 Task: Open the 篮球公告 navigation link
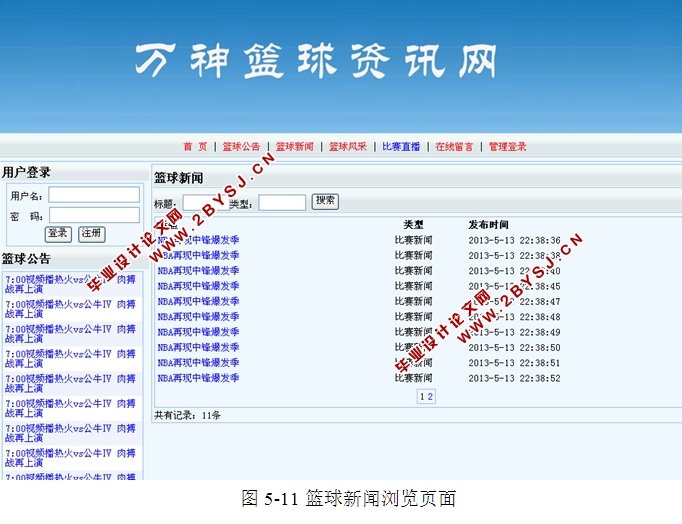pyautogui.click(x=241, y=147)
